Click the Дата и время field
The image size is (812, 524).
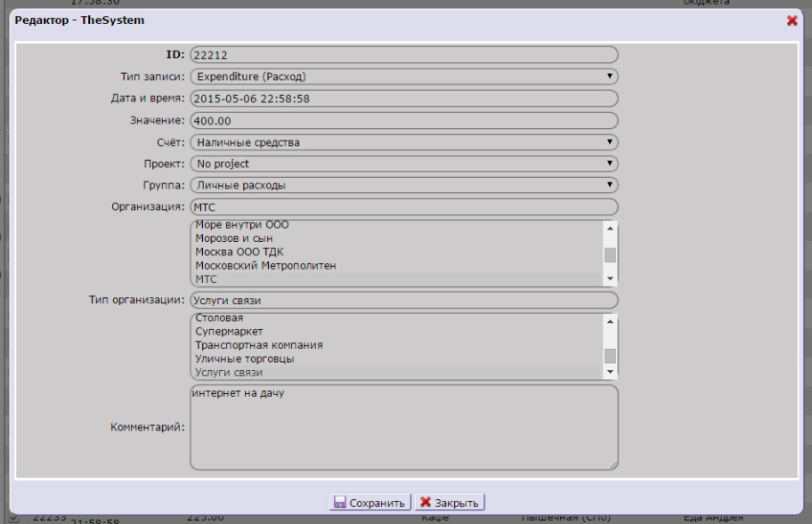(403, 99)
